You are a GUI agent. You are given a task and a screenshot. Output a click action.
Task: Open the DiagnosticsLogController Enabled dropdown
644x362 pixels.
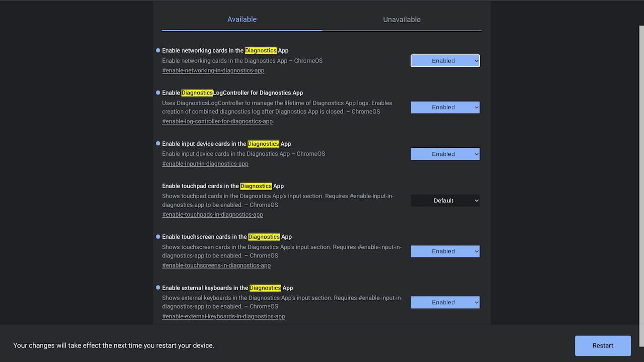[x=445, y=107]
